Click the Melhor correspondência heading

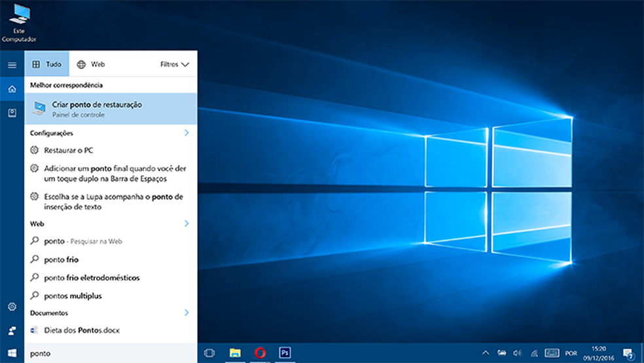coord(66,85)
